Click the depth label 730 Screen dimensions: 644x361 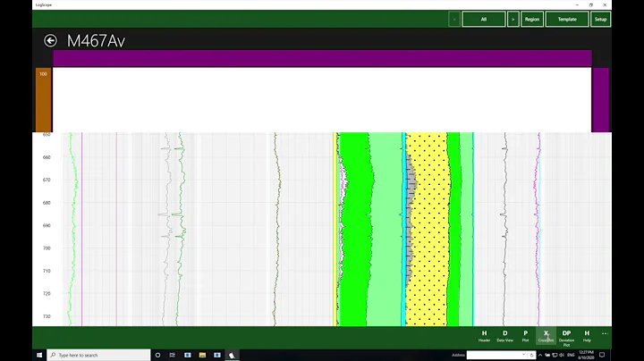click(x=47, y=316)
